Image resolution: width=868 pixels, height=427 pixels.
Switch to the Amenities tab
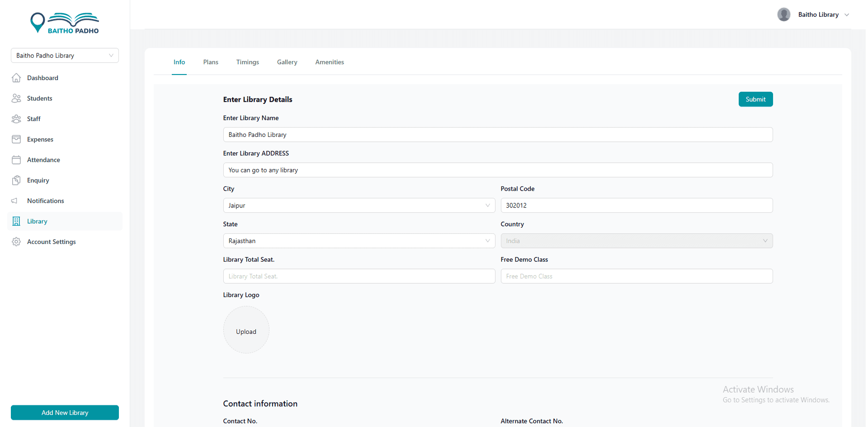coord(330,62)
